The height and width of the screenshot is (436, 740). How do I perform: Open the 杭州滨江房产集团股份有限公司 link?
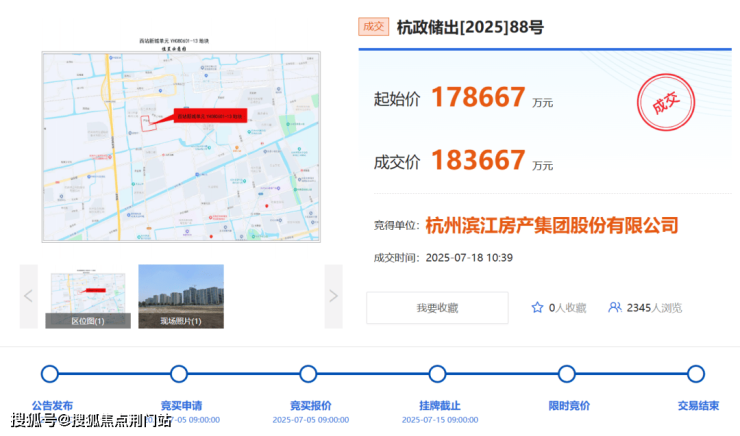(551, 225)
